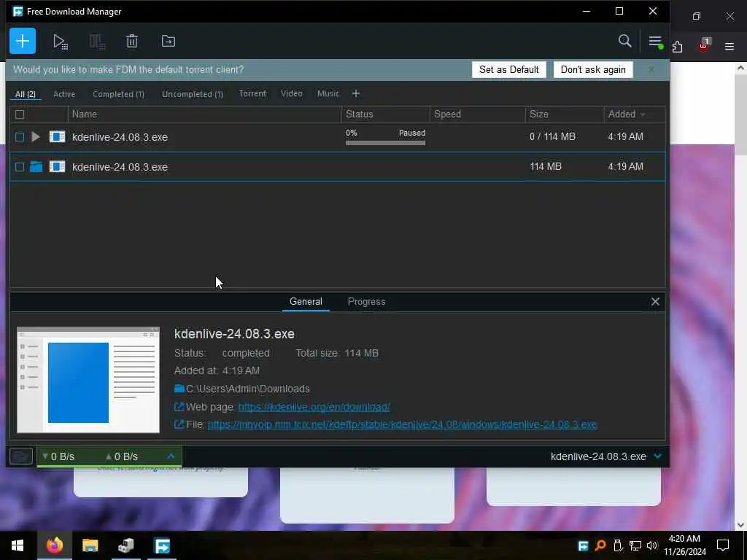Open the Music filter tab

pyautogui.click(x=328, y=93)
